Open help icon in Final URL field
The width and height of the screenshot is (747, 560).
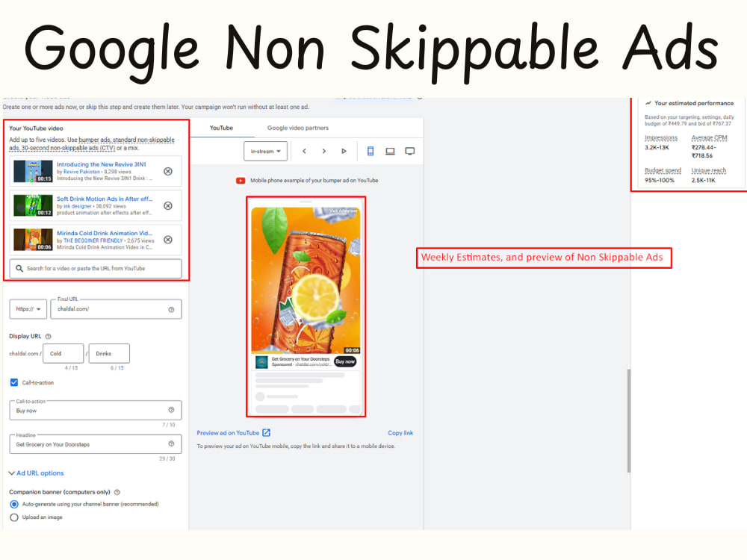click(x=172, y=310)
